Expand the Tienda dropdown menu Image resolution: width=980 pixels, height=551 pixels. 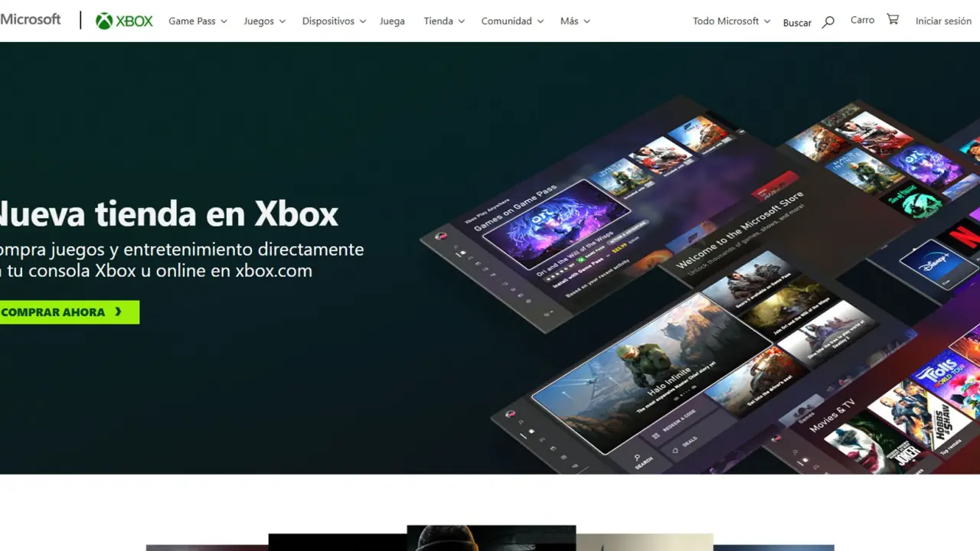(x=444, y=21)
